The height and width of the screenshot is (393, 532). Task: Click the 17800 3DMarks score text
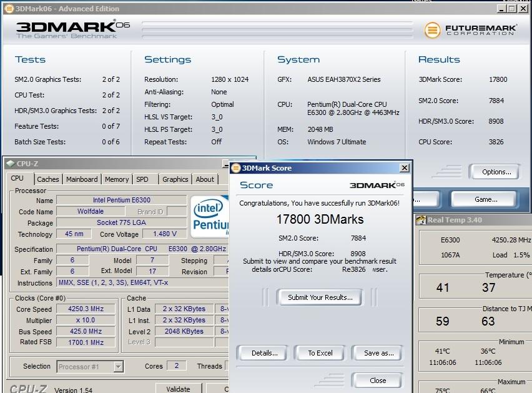pyautogui.click(x=320, y=219)
